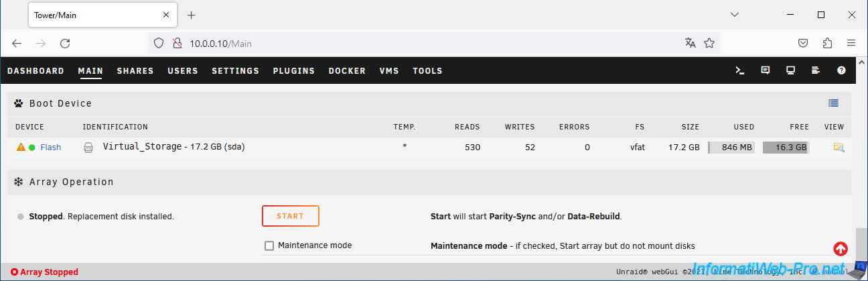Open the Unraid terminal icon
Image resolution: width=868 pixels, height=281 pixels.
point(740,70)
